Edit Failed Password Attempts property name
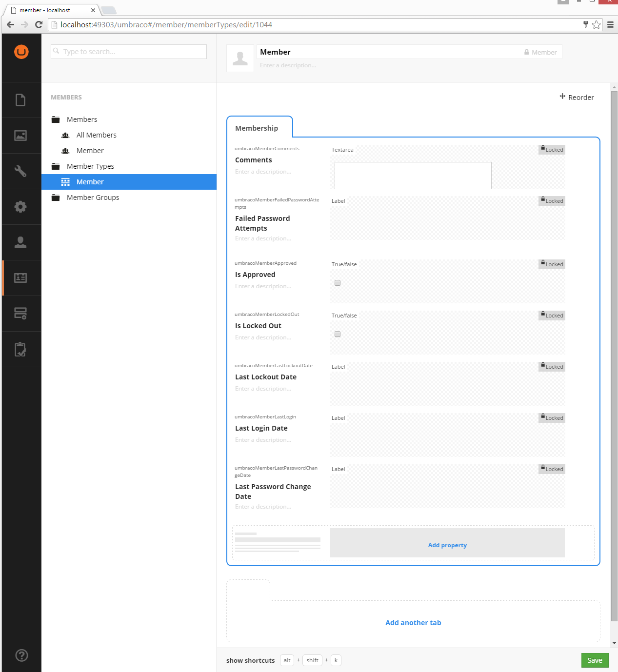Screen dimensions: 618x672 262,223
